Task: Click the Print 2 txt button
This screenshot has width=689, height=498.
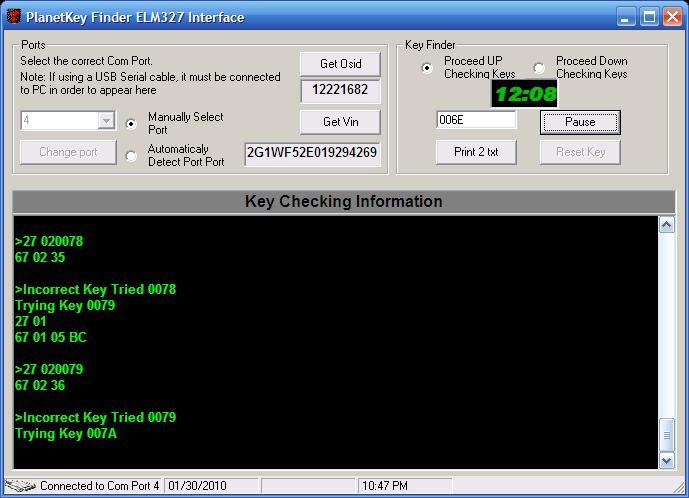Action: pyautogui.click(x=476, y=152)
